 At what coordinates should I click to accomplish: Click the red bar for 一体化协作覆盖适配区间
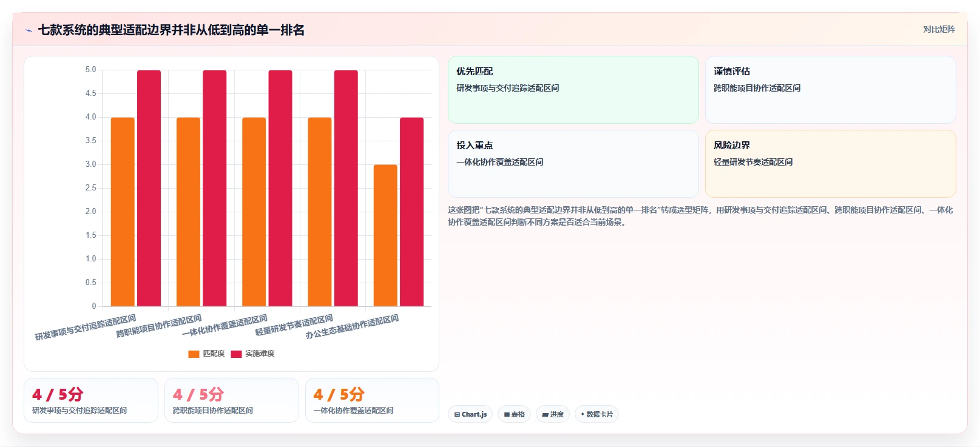coord(280,188)
